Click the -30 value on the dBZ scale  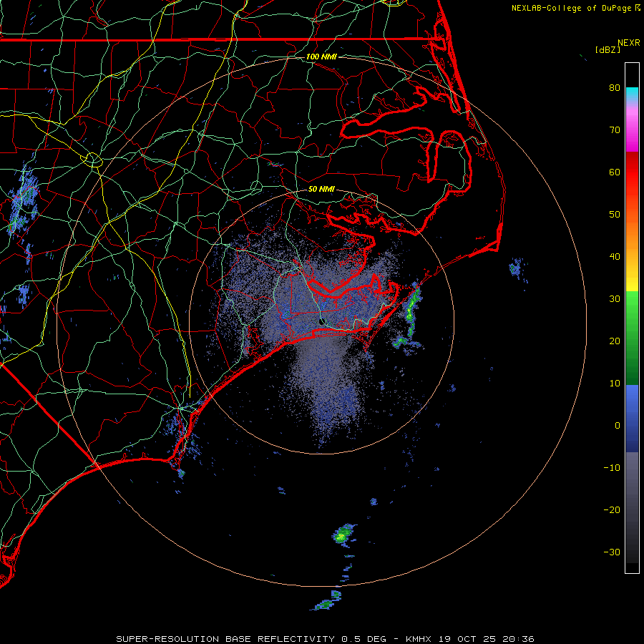pyautogui.click(x=612, y=552)
